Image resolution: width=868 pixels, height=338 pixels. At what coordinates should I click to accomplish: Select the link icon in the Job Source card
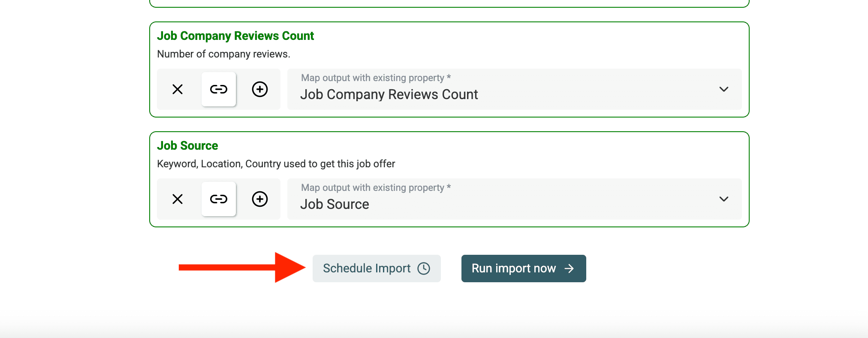[219, 199]
